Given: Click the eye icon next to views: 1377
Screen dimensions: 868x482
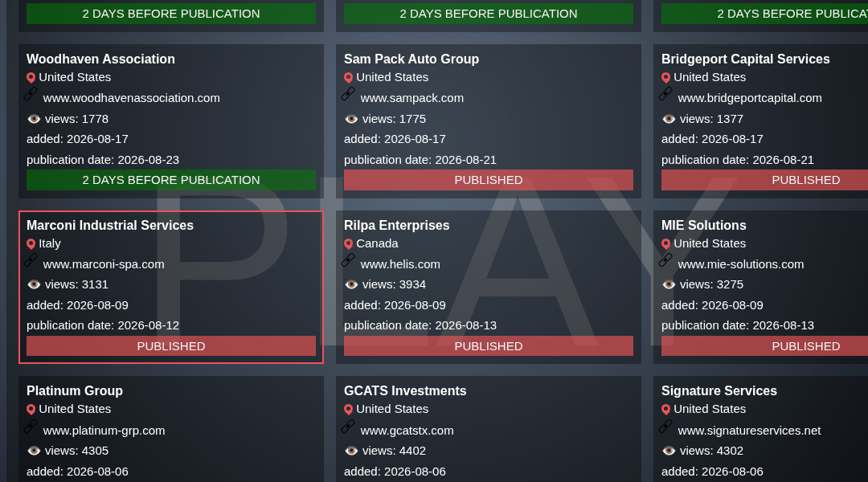Looking at the screenshot, I should pyautogui.click(x=669, y=119).
